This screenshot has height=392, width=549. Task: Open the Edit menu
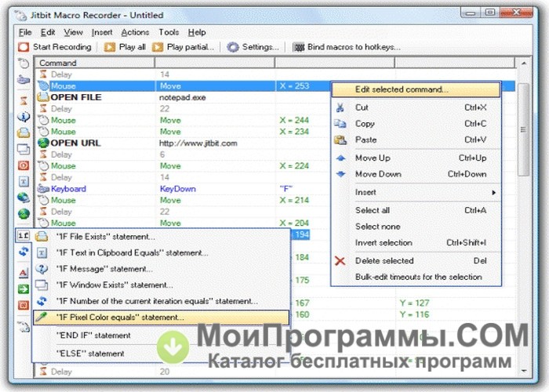[x=48, y=32]
